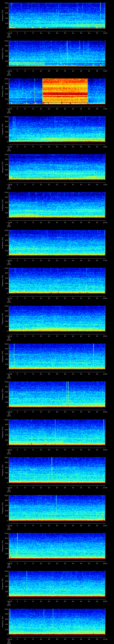Click the 1:30:00 start time label

pos(9,639)
